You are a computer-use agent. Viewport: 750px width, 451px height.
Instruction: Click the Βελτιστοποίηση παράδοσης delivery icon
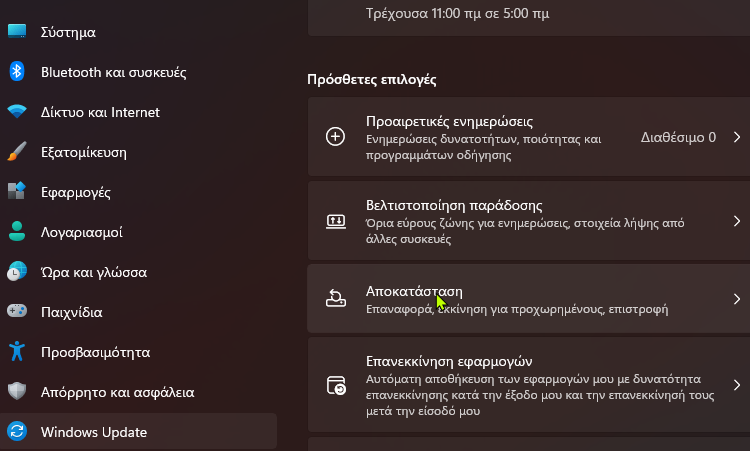click(336, 221)
